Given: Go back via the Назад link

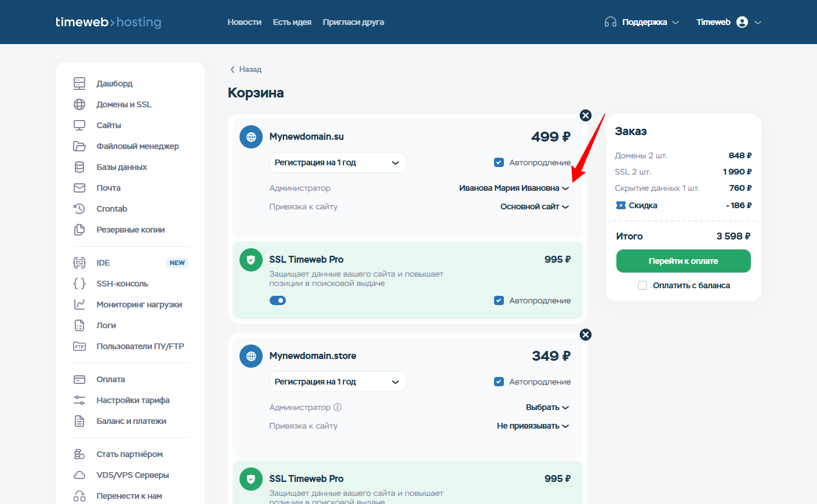Looking at the screenshot, I should click(246, 69).
